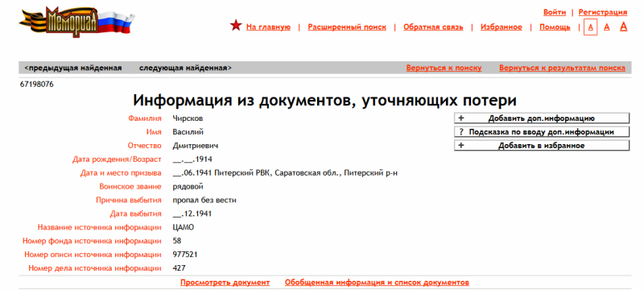The height and width of the screenshot is (290, 644).
Task: Click value пропал без вести
Action: click(x=204, y=200)
